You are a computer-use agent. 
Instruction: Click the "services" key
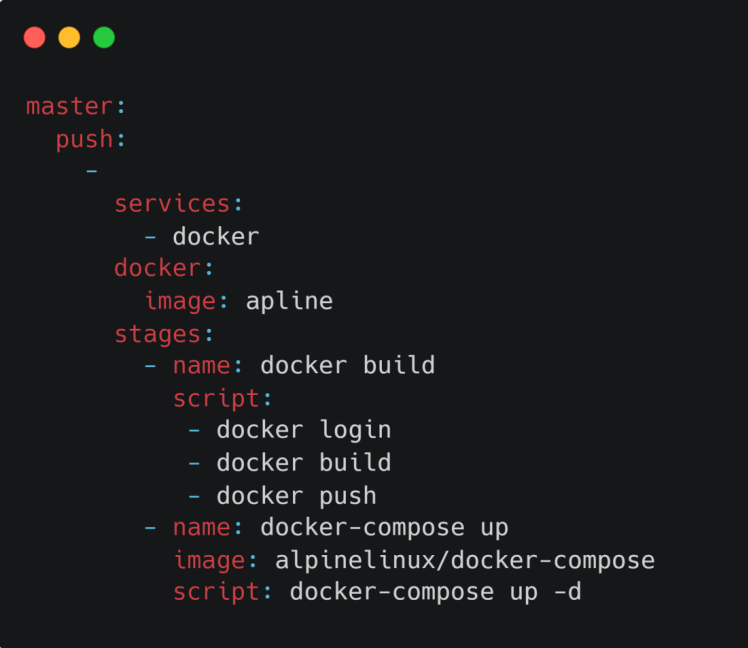point(172,203)
